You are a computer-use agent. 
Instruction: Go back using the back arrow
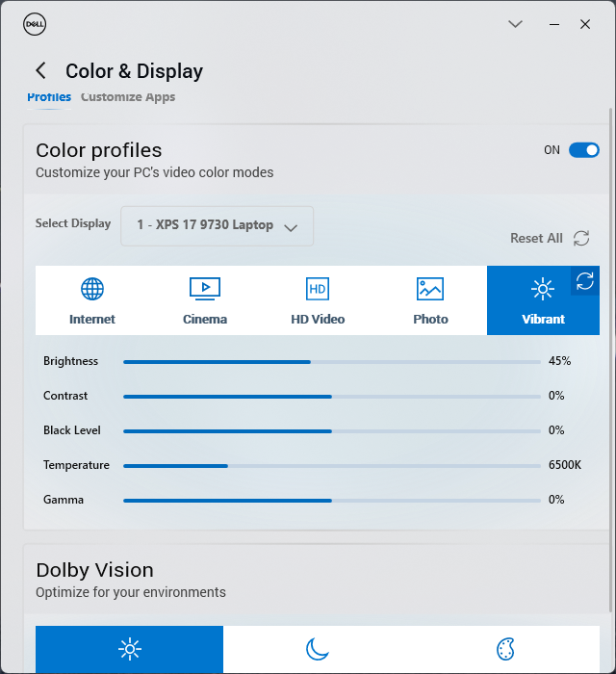click(x=40, y=70)
